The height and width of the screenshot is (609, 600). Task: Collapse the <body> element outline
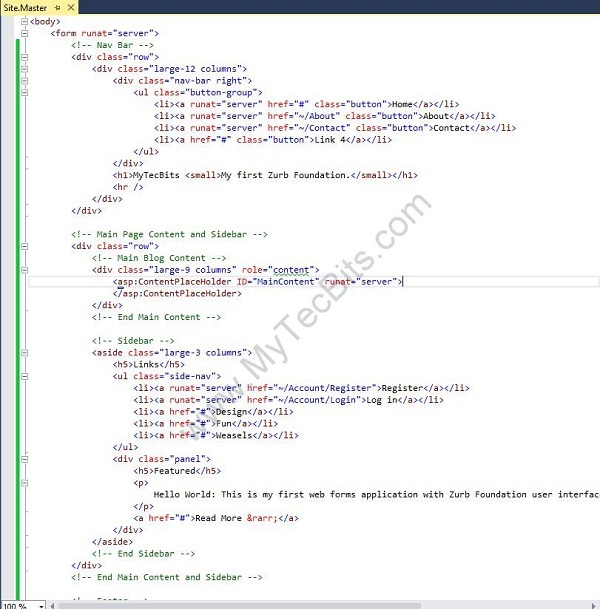coord(24,21)
